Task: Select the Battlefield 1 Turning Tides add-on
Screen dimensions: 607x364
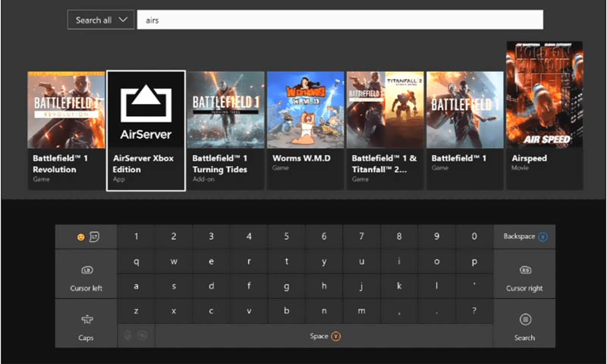Action: click(x=225, y=130)
